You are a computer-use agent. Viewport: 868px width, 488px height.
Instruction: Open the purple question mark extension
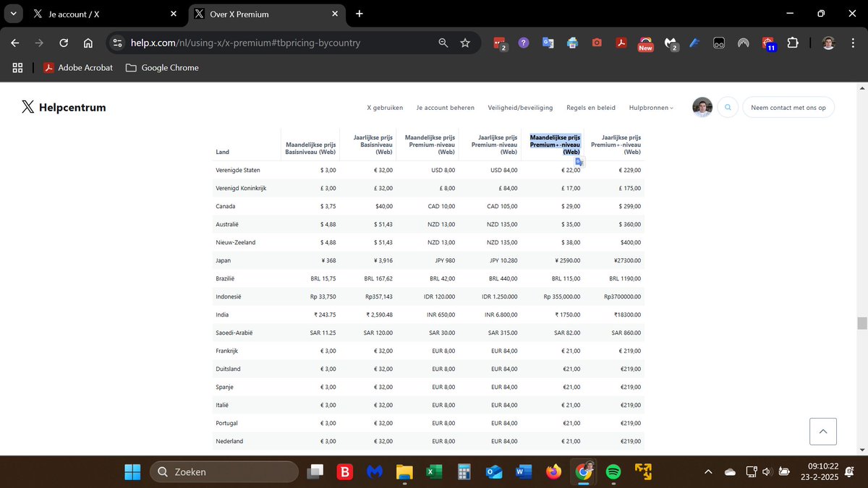coord(524,43)
